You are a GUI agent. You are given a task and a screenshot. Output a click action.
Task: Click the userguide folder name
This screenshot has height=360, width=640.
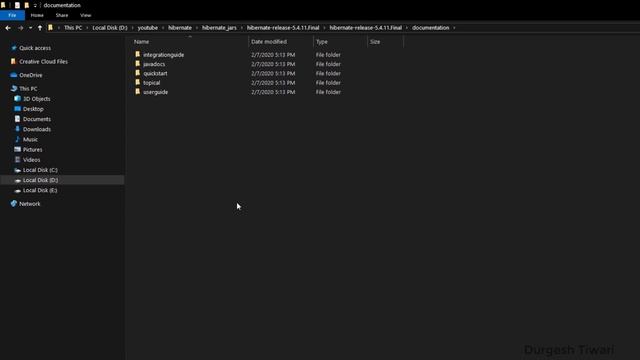point(155,92)
